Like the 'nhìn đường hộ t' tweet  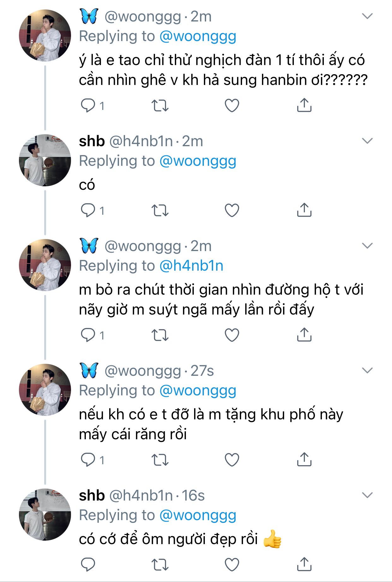(x=232, y=335)
